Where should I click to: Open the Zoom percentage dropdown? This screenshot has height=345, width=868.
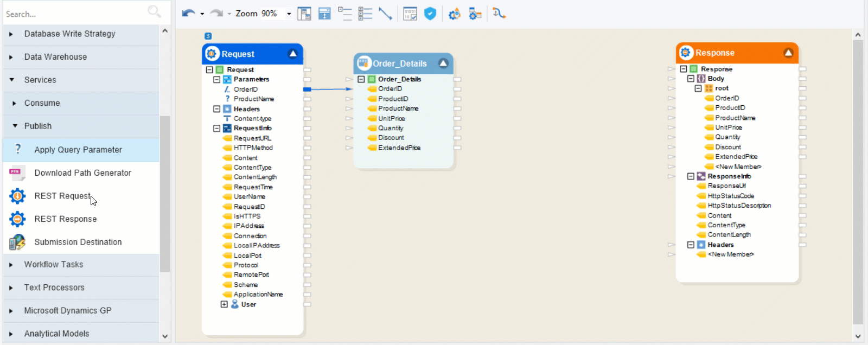point(289,14)
